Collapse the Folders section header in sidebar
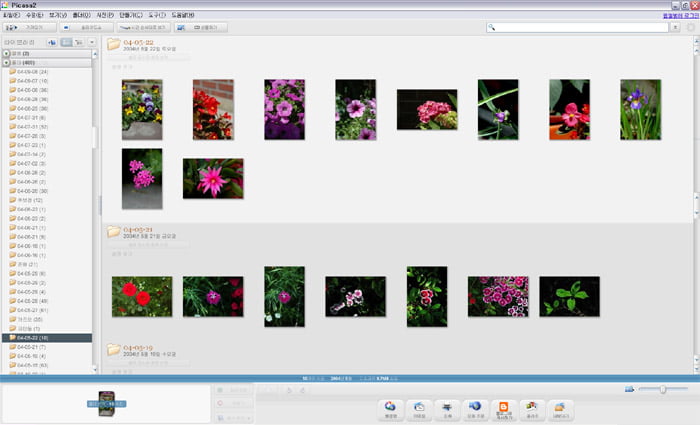Screen dimensions: 700x425 [x=6, y=62]
